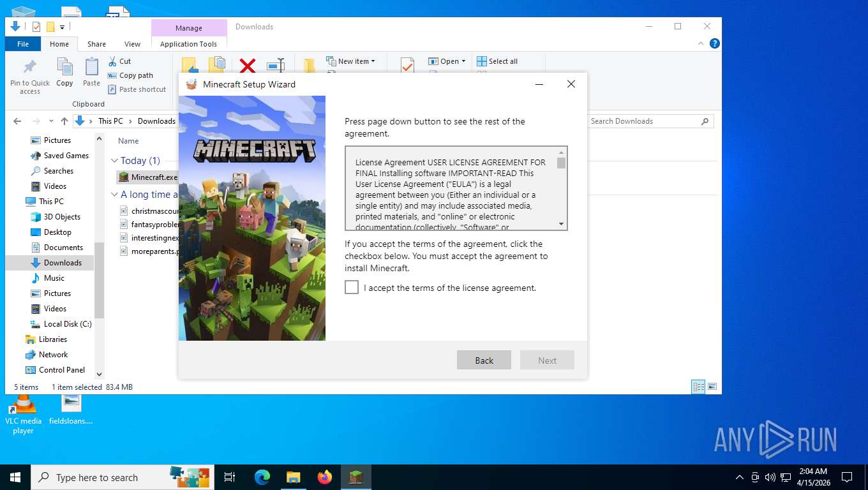Click the Back button in Setup Wizard
Image resolution: width=868 pixels, height=490 pixels.
click(x=484, y=360)
